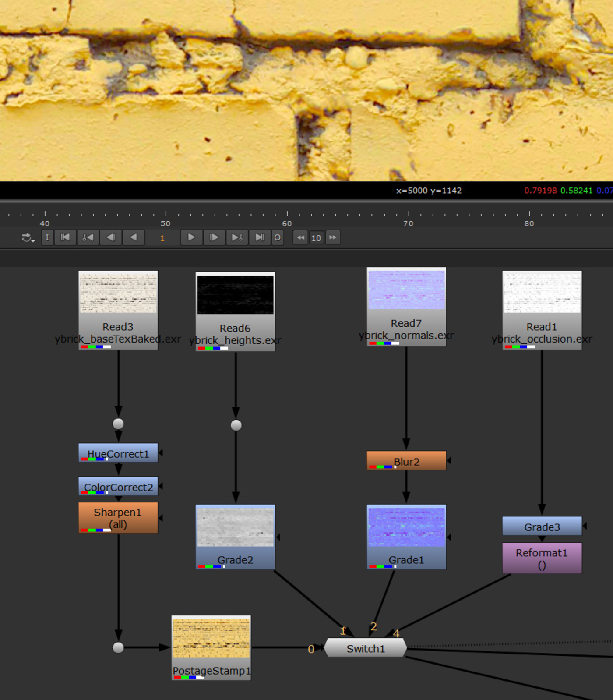Click the current frame number field
The width and height of the screenshot is (613, 700).
(162, 238)
